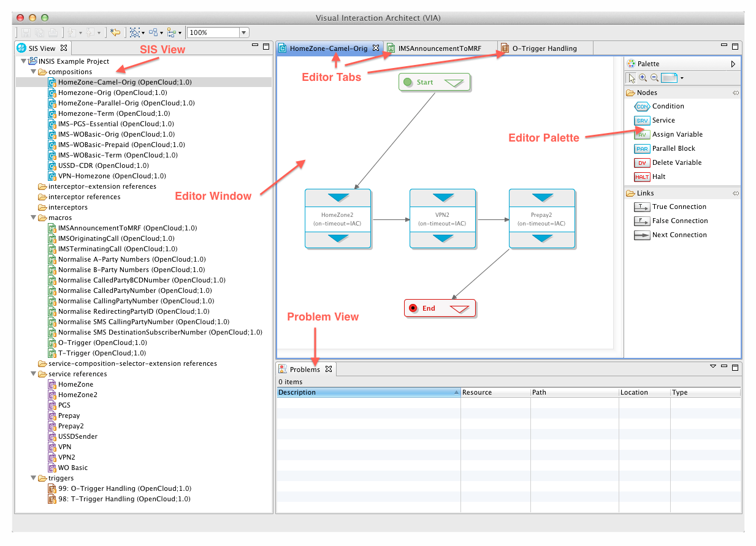
Task: Close the Problems view tab
Action: 329,369
